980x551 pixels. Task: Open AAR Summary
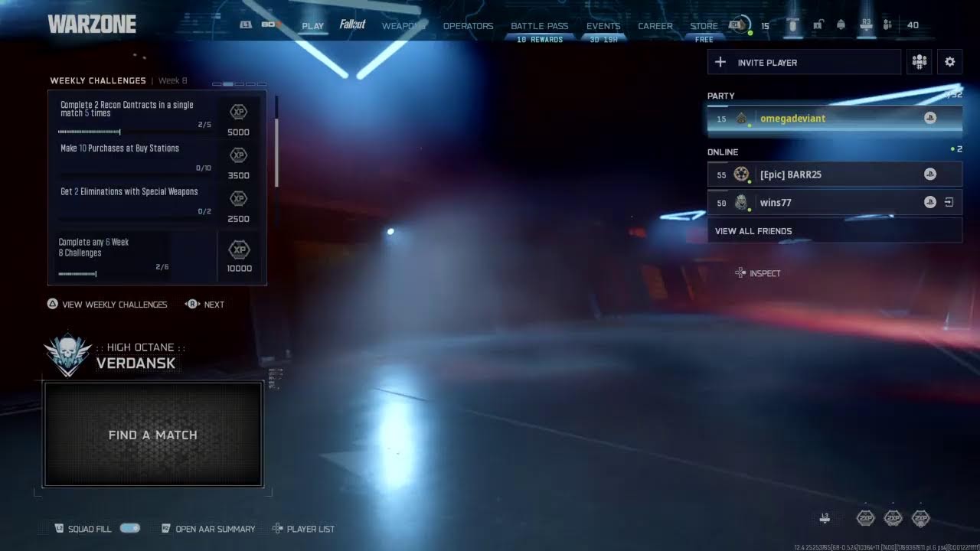point(215,529)
